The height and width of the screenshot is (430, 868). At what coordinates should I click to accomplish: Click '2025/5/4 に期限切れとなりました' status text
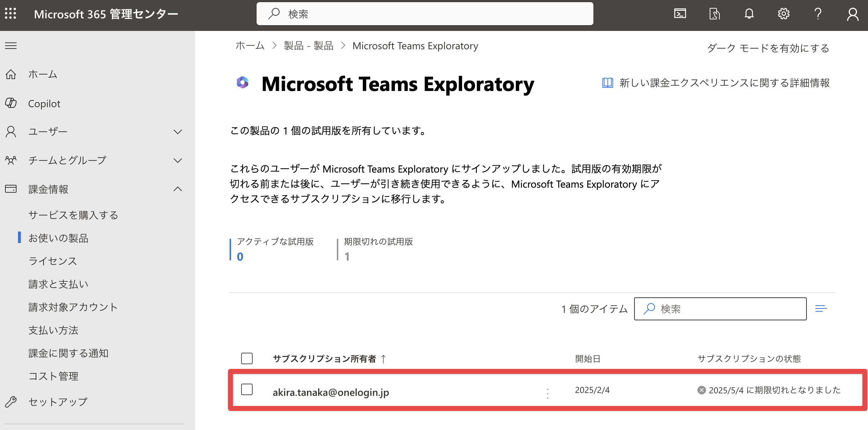click(x=775, y=390)
